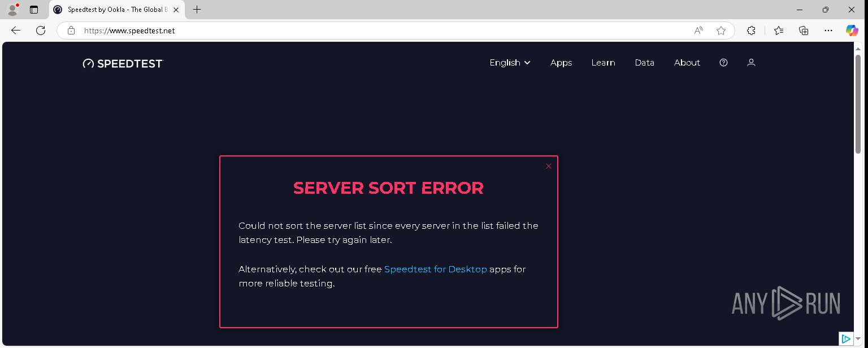Reload the page with refresh icon

click(41, 31)
